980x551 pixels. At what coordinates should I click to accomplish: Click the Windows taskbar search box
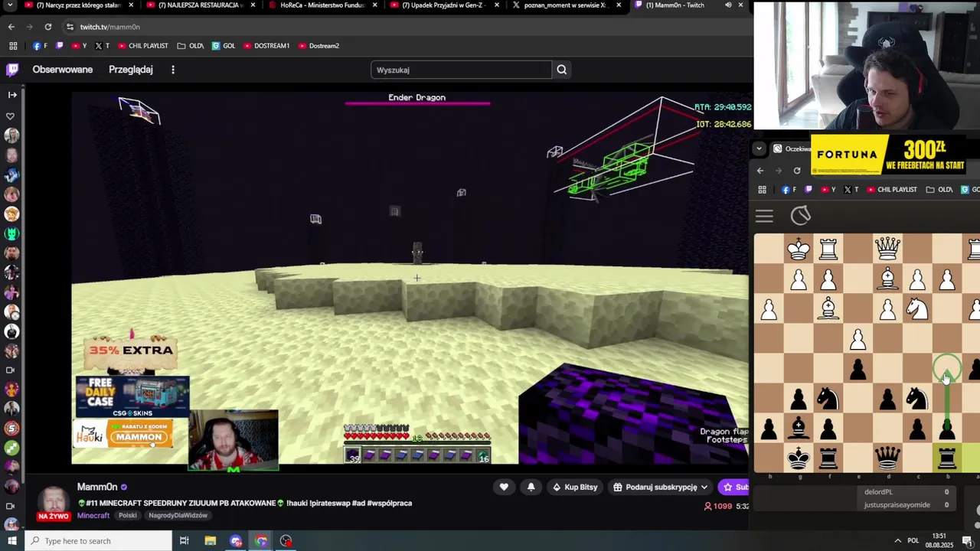click(99, 541)
